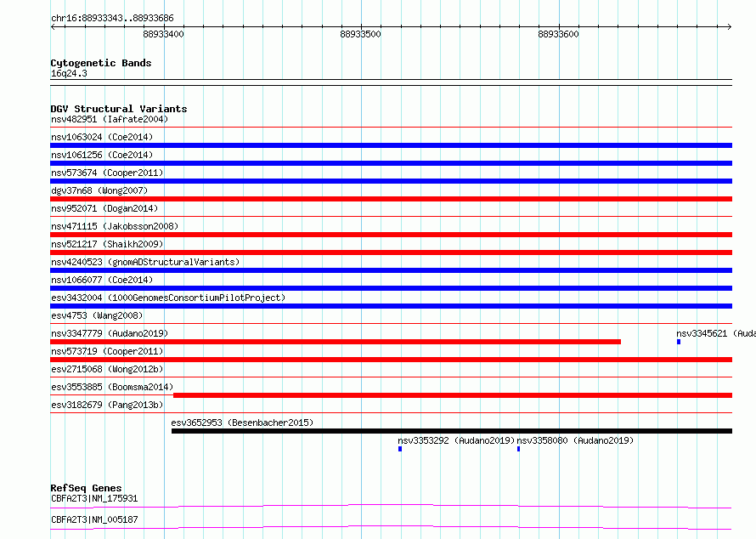
Task: Open variant nsv952071 (Dogan2014)
Action: coord(104,208)
